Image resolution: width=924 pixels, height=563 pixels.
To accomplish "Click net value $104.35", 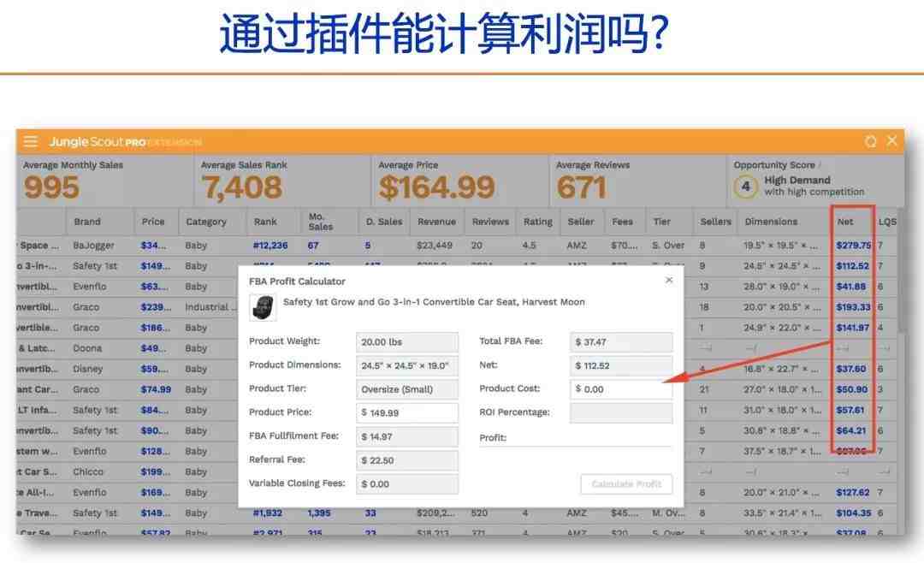I will (x=853, y=513).
